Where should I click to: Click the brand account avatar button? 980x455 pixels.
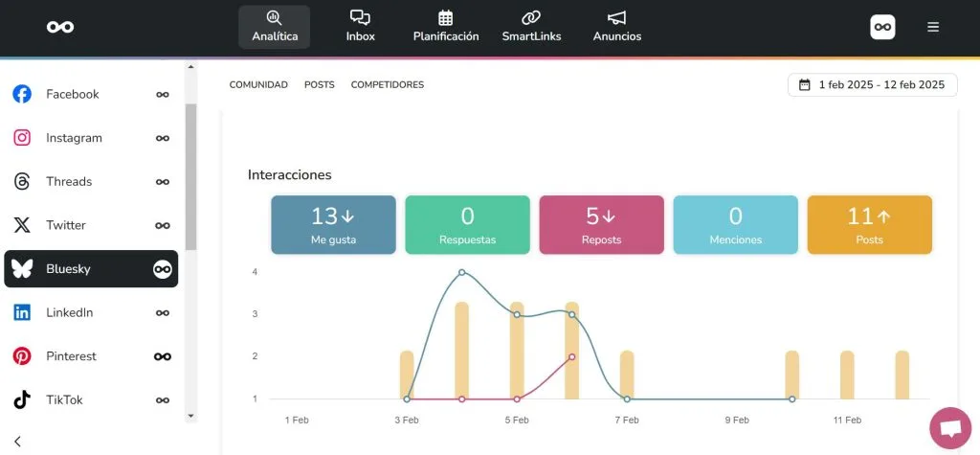click(882, 27)
